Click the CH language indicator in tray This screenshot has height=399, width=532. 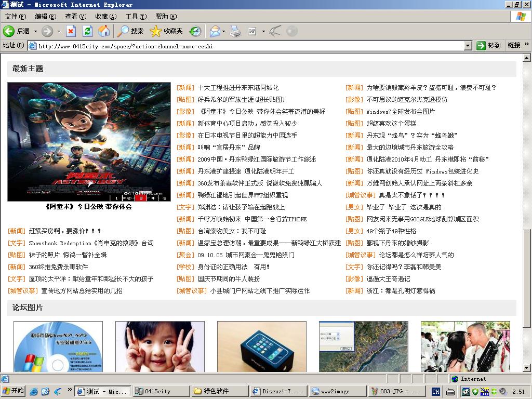coord(436,391)
